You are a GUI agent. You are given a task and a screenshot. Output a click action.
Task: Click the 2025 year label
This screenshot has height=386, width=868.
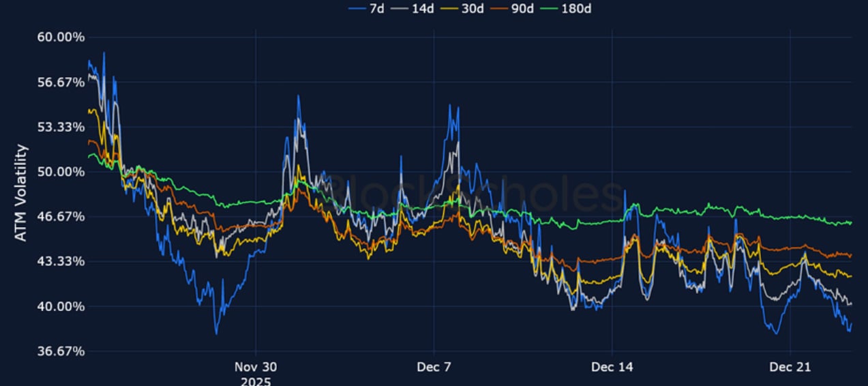tap(255, 381)
